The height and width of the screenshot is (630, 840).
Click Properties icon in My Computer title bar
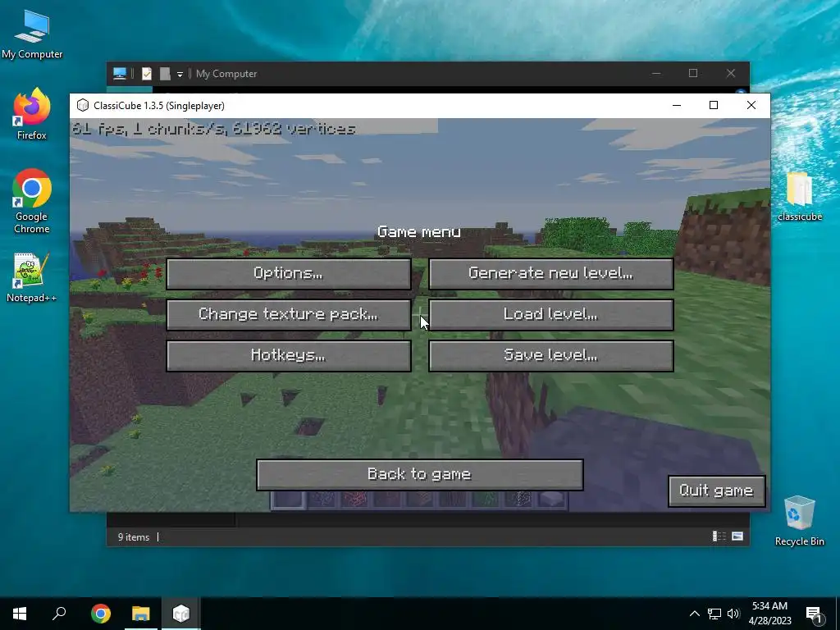[146, 73]
